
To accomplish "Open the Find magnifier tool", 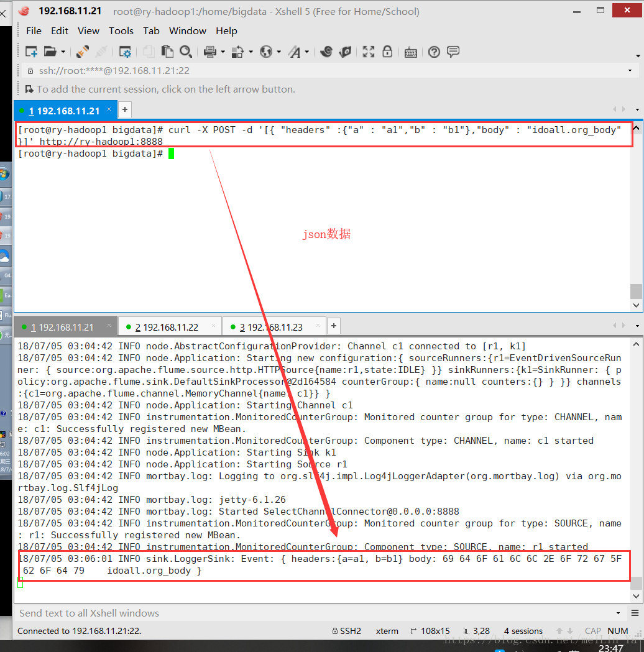I will (186, 52).
